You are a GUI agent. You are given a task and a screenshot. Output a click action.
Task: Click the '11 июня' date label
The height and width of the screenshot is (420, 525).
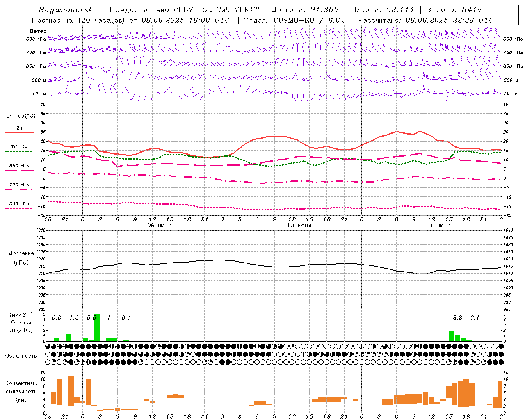pos(438,226)
